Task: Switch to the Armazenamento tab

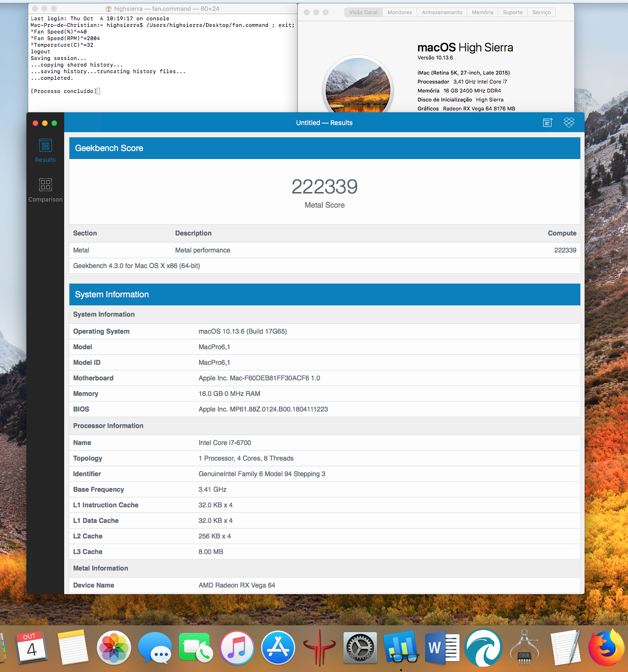Action: [442, 12]
